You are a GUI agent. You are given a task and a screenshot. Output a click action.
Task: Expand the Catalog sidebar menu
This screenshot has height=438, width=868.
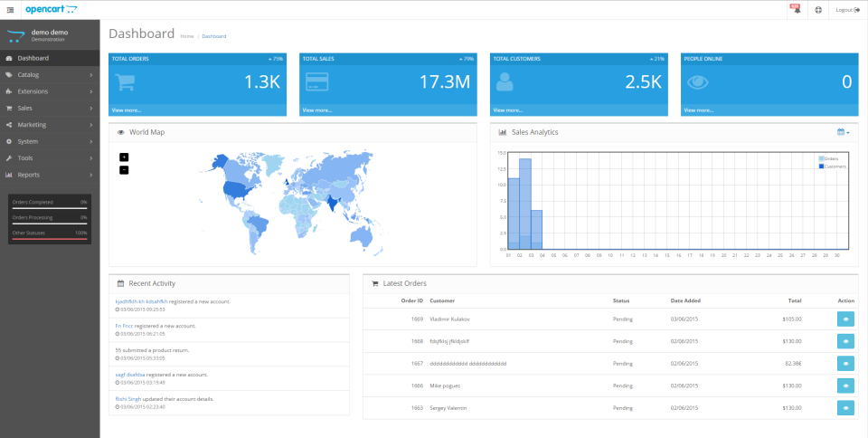50,74
